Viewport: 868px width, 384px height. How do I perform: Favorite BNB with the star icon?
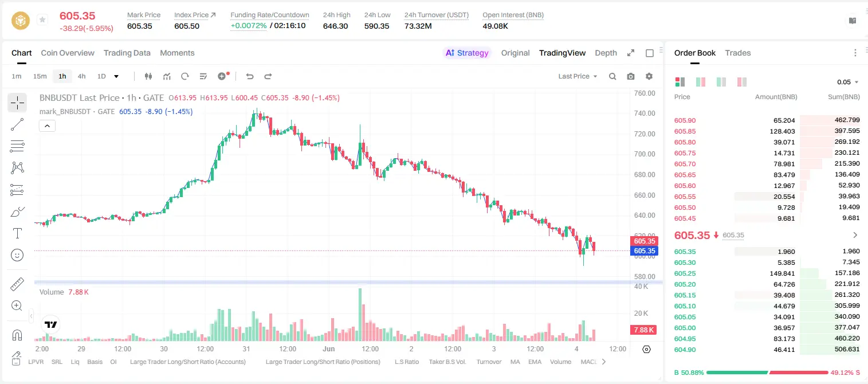(x=42, y=20)
